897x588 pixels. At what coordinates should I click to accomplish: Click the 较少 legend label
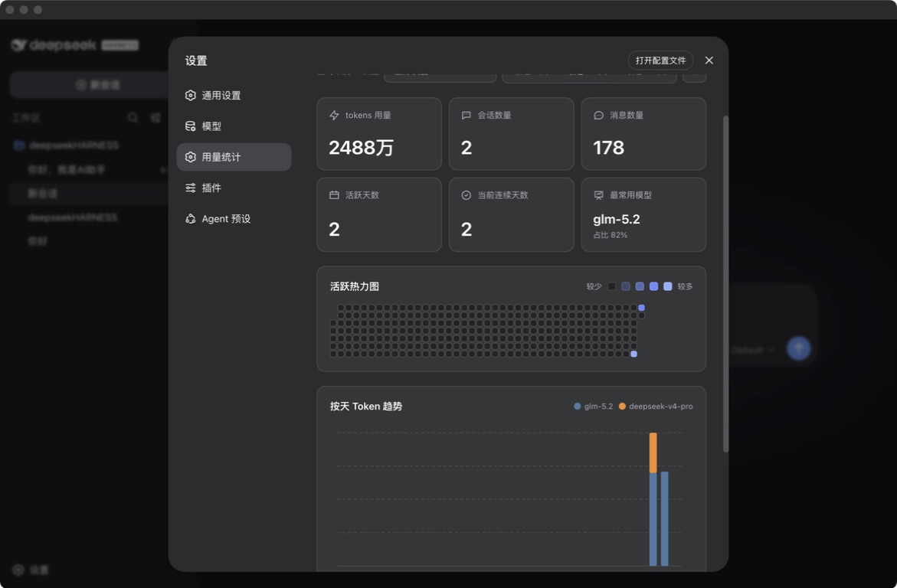point(594,286)
